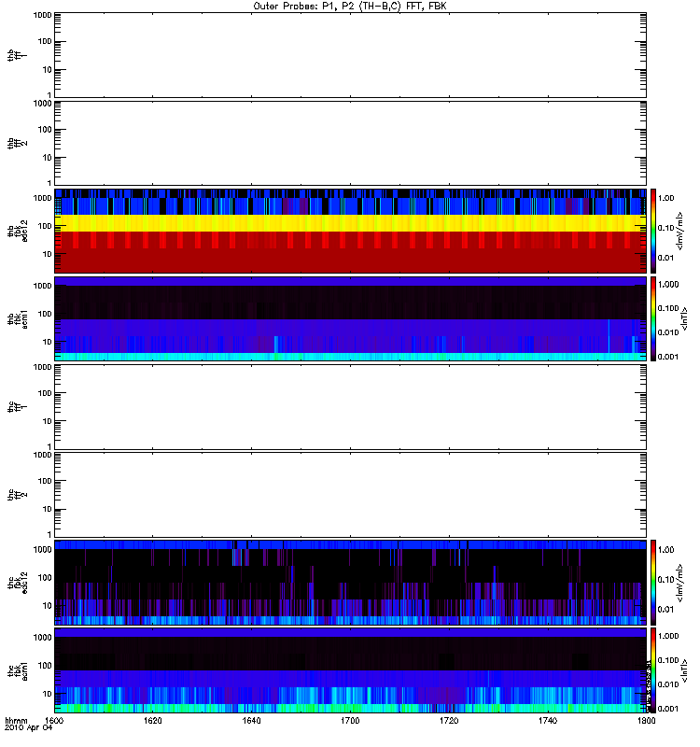Click the thc fbk edc12 spectrogram panel
The width and height of the screenshot is (700, 747).
[x=351, y=583]
